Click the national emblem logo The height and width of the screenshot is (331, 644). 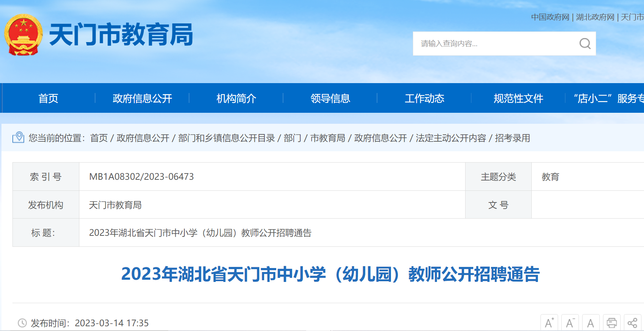click(x=23, y=35)
